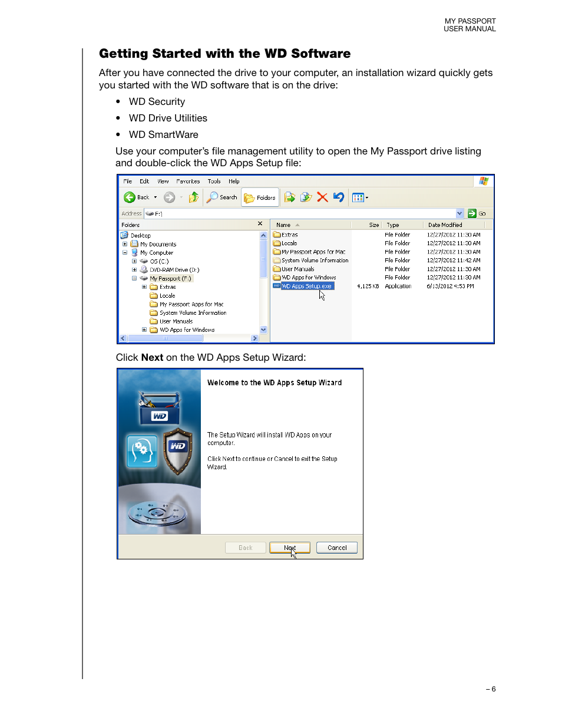Open the Back button history dropdown arrow
Image resolution: width=562 pixels, height=728 pixels.
[156, 197]
